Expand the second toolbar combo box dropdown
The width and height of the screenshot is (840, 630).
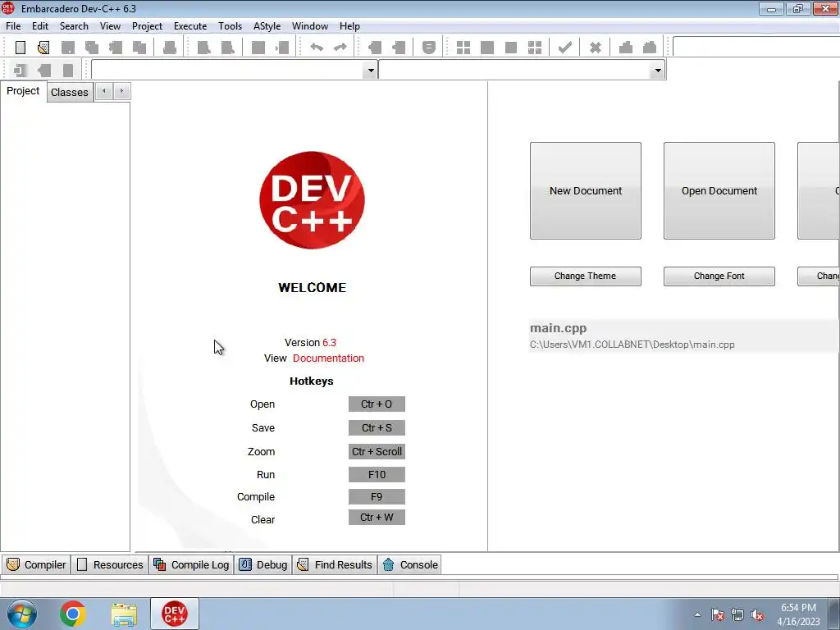(x=657, y=71)
